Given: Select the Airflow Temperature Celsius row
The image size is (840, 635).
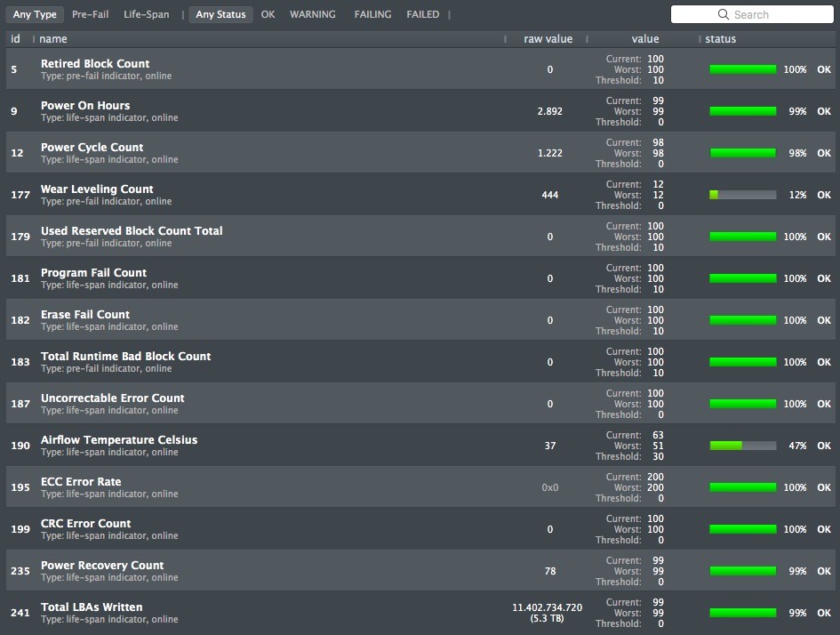Looking at the screenshot, I should pyautogui.click(x=420, y=446).
